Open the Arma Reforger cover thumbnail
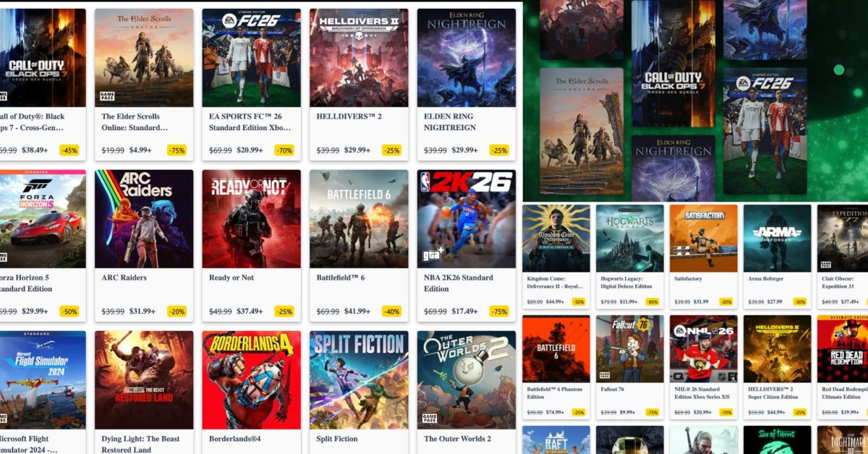 click(x=778, y=239)
